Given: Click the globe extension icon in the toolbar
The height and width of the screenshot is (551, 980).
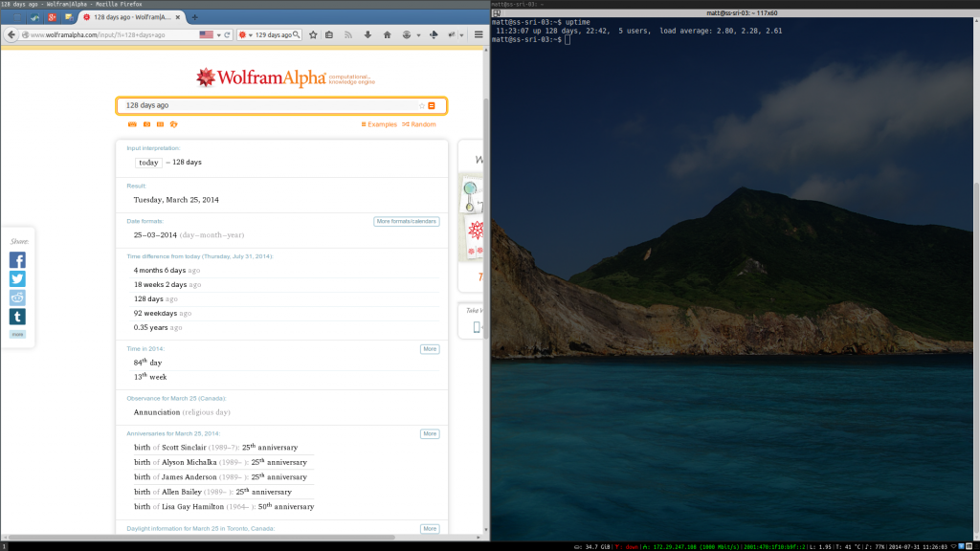Looking at the screenshot, I should [x=407, y=35].
